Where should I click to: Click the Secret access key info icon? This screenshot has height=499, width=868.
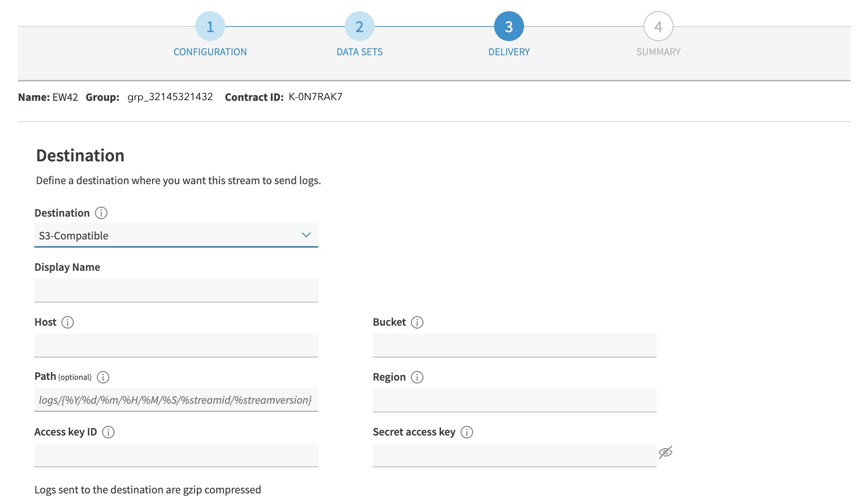click(466, 432)
